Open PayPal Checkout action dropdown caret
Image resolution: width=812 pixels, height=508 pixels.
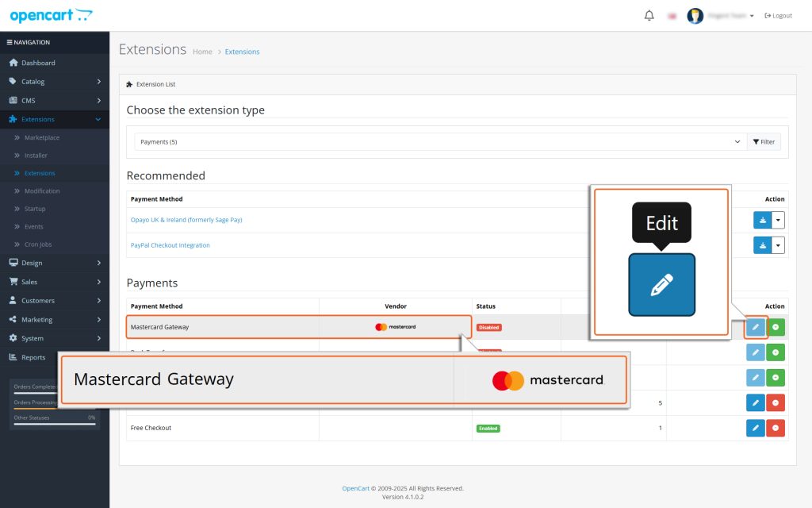pos(778,245)
